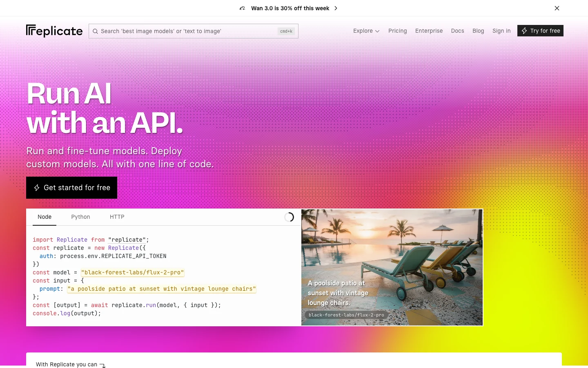Viewport: 588px width, 368px height.
Task: Expand the Explore dropdown
Action: [x=366, y=31]
